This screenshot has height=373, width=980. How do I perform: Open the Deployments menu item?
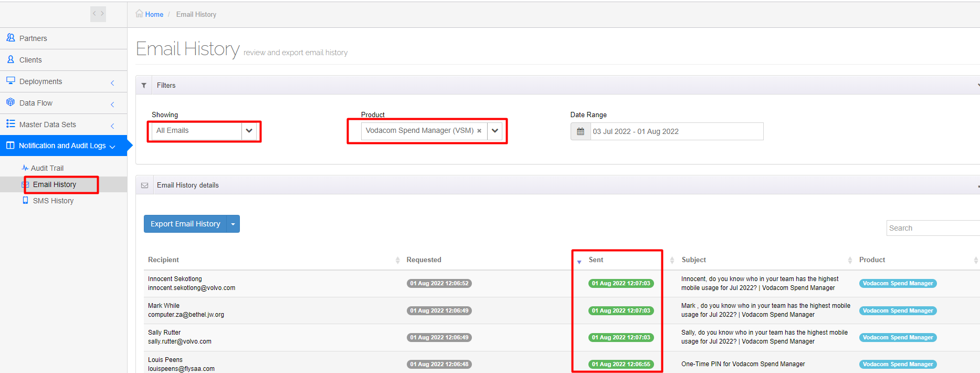click(x=64, y=81)
